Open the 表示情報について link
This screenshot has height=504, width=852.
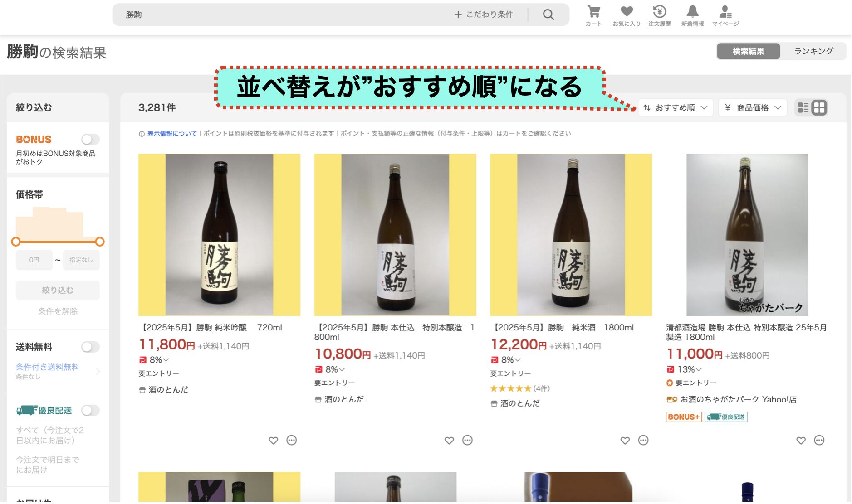(x=172, y=134)
